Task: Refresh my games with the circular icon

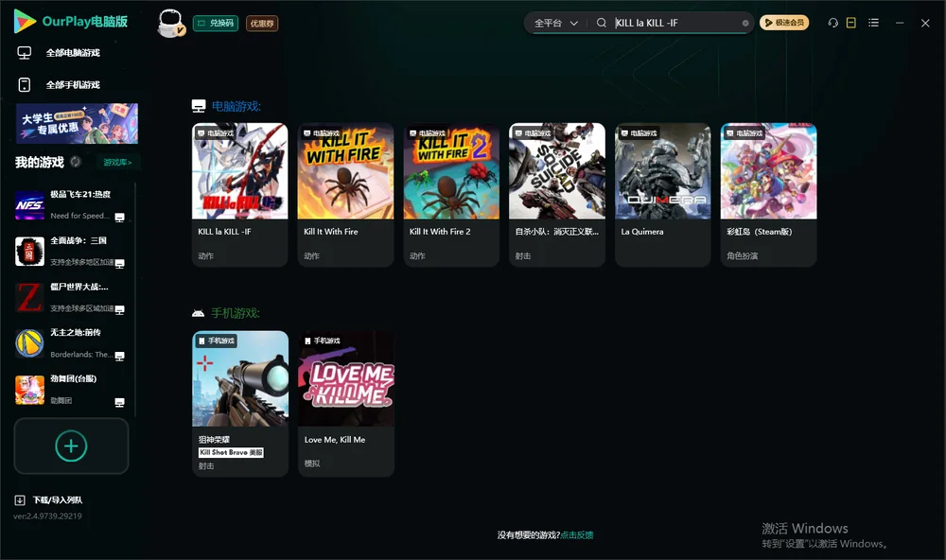Action: [x=76, y=162]
